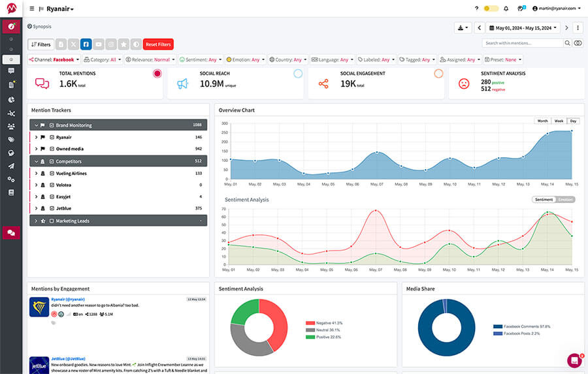Open the Channel: Facebook dropdown
Image resolution: width=588 pixels, height=374 pixels.
point(54,59)
